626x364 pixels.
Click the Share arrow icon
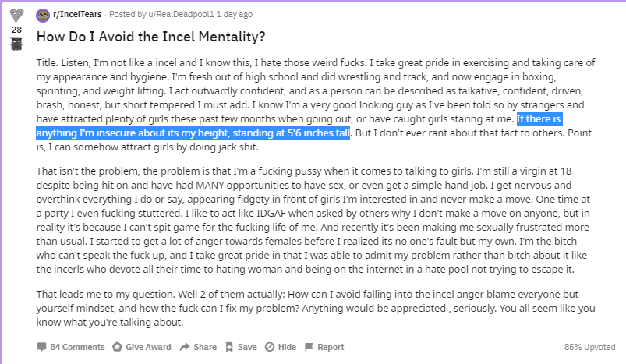click(x=185, y=346)
